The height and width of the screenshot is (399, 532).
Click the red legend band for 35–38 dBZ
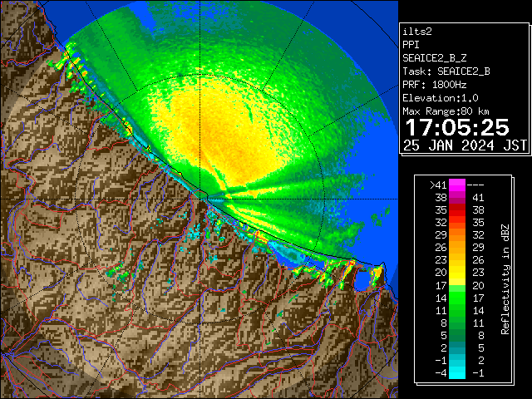pyautogui.click(x=457, y=210)
